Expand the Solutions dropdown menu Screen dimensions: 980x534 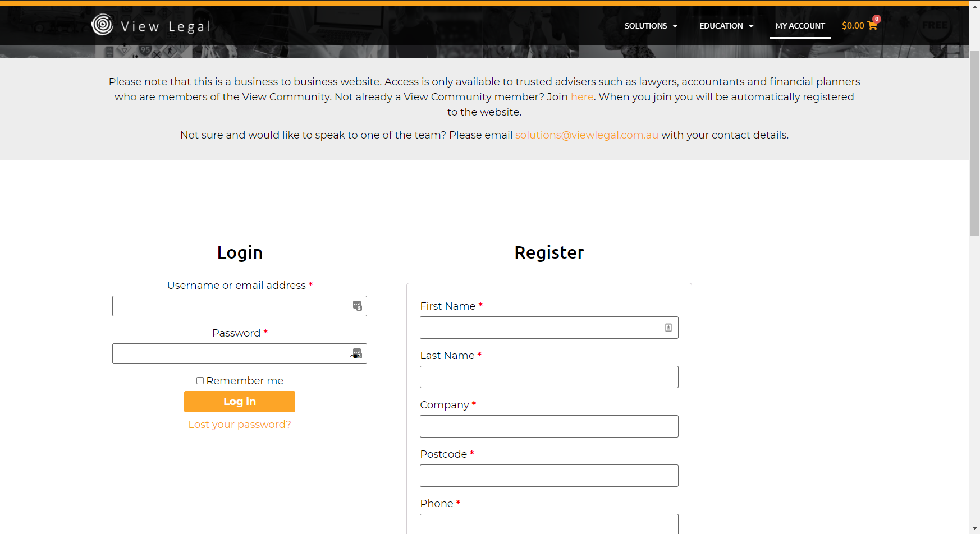651,26
